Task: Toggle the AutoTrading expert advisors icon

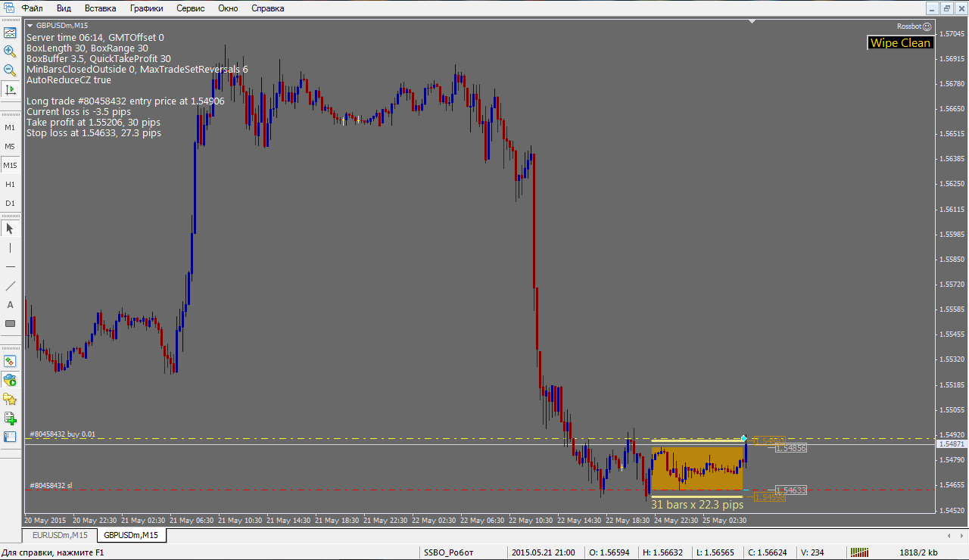Action: click(x=10, y=380)
